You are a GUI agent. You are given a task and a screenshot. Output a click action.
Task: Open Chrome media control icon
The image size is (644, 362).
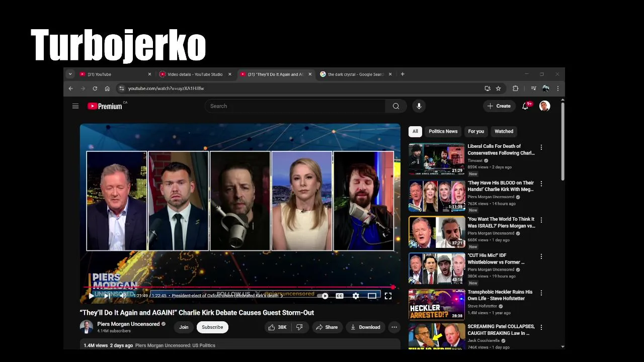tap(533, 88)
